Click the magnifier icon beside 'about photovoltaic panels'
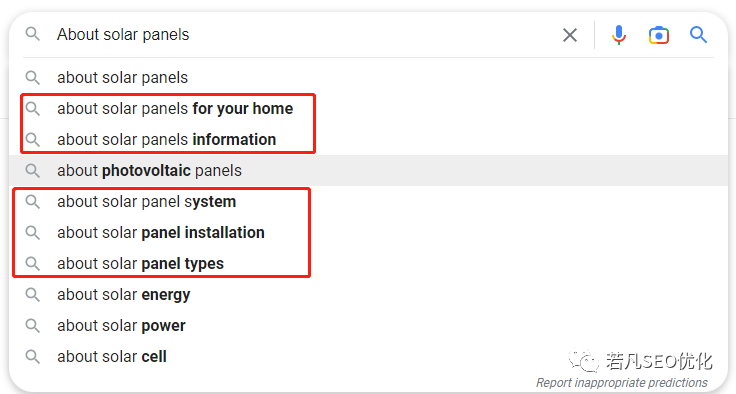Viewport: 736px width, 394px height. pos(32,170)
